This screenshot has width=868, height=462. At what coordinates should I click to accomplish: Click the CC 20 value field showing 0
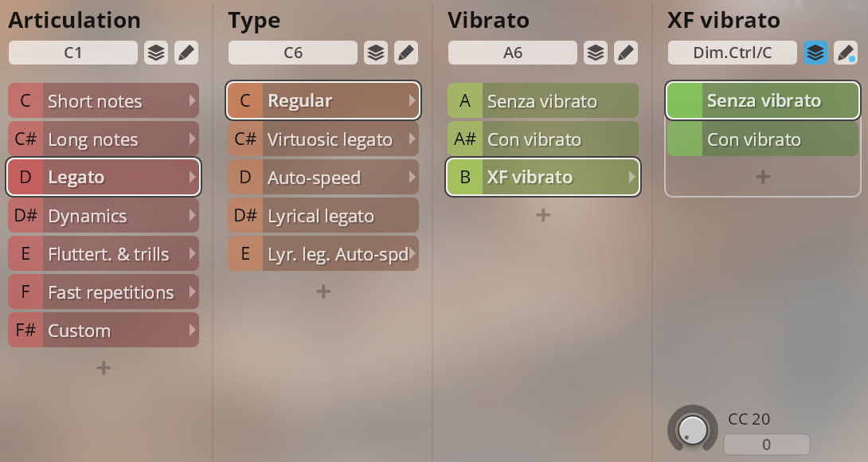point(767,444)
